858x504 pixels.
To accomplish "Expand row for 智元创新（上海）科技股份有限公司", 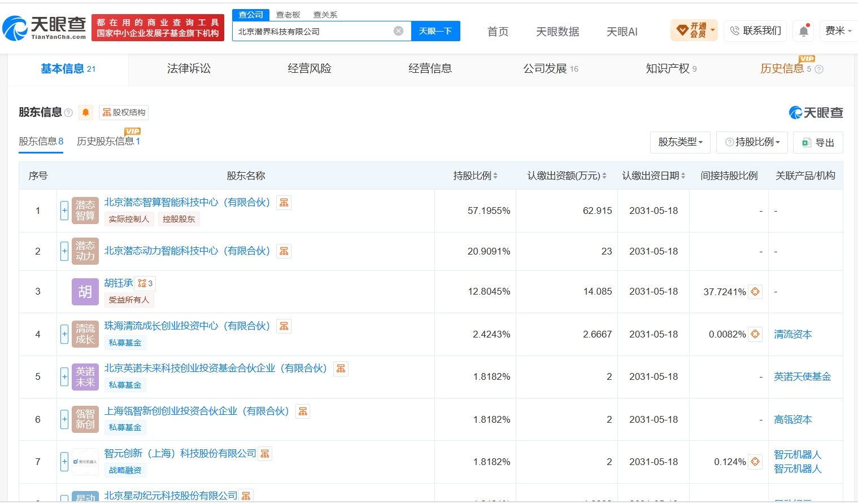I will (64, 462).
